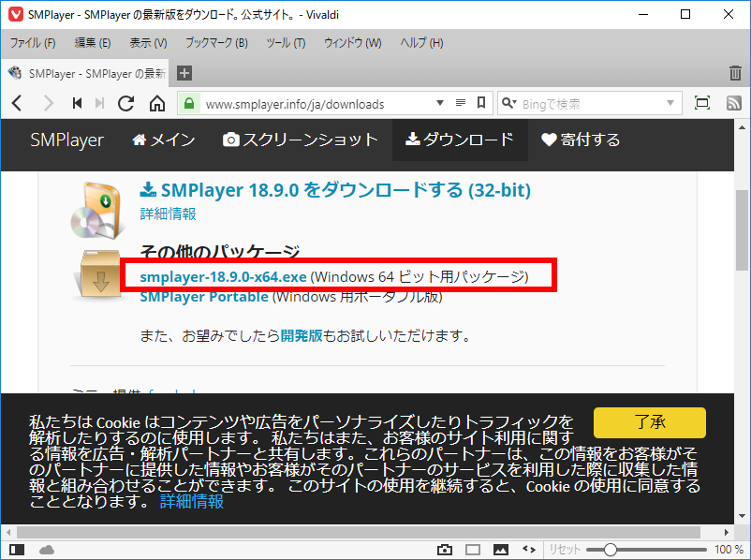This screenshot has height=560, width=751.
Task: Open the ウィンドウ (W) menu
Action: click(352, 43)
